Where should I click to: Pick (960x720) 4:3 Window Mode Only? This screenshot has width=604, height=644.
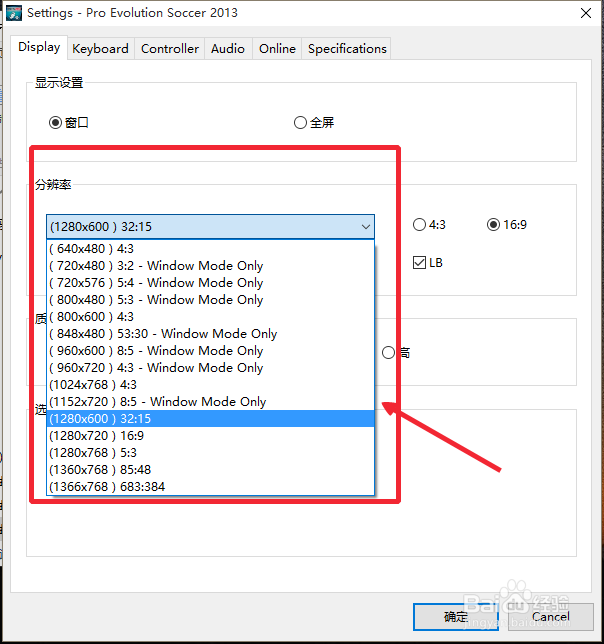(x=211, y=368)
